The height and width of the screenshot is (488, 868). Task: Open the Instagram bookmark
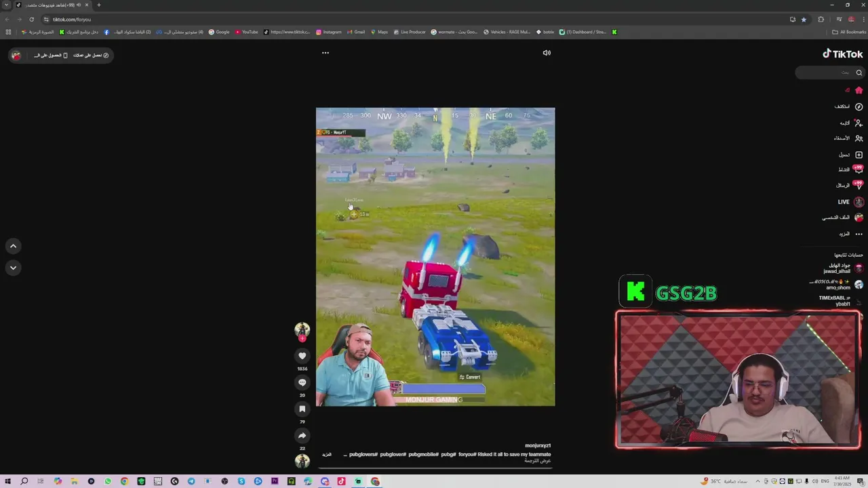click(x=328, y=32)
